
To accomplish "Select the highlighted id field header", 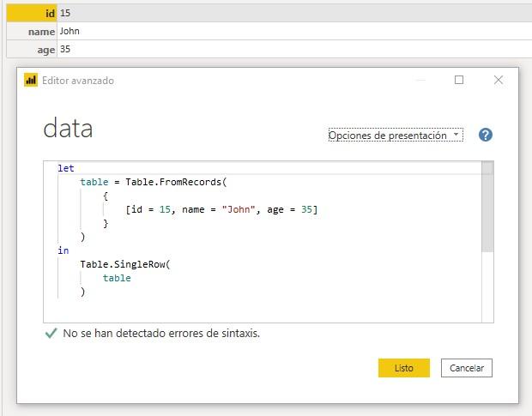I will [32, 14].
